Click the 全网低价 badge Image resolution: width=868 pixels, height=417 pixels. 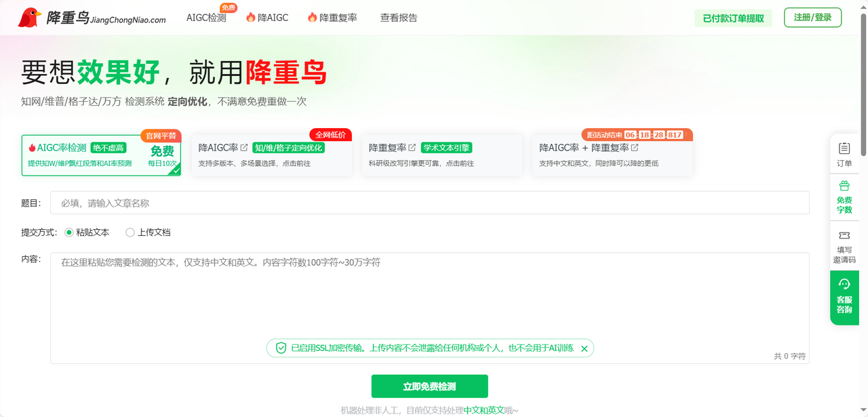330,135
